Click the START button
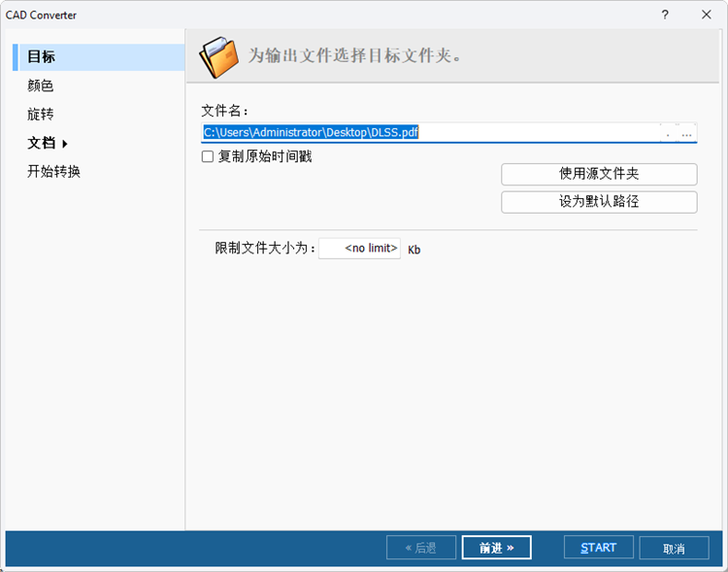The image size is (728, 572). point(599,548)
